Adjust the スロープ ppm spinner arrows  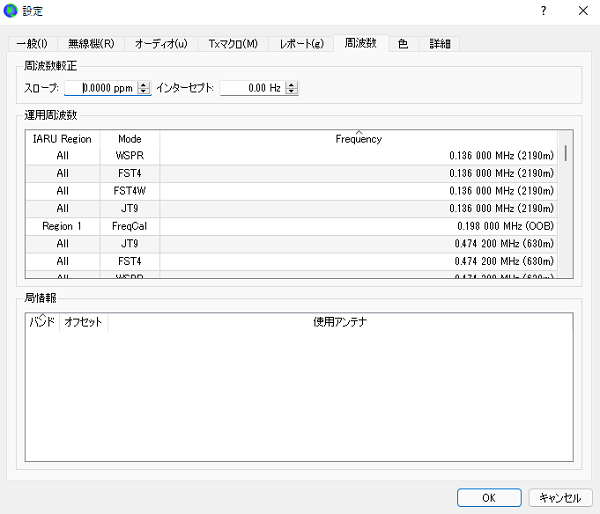coord(144,88)
